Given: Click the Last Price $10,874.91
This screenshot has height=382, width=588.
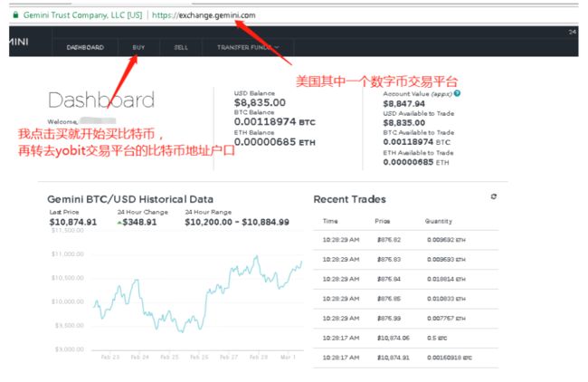Looking at the screenshot, I should (73, 222).
